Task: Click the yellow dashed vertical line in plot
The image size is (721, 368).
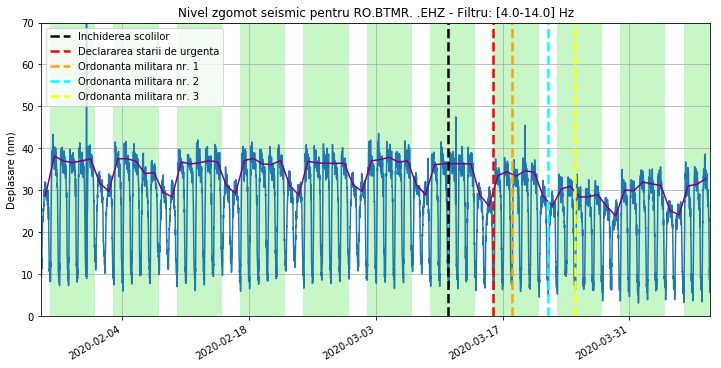Action: (575, 170)
